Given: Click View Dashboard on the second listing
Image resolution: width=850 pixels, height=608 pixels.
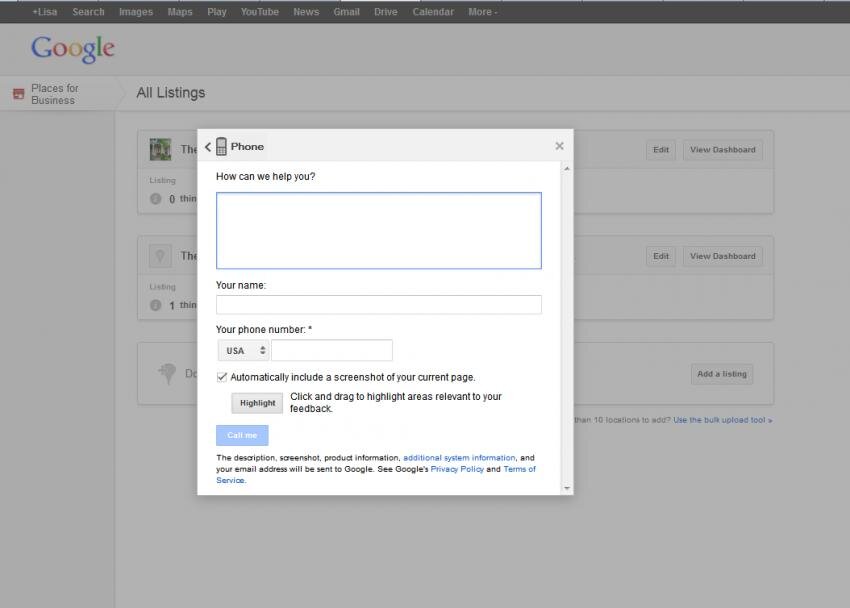Looking at the screenshot, I should click(723, 256).
